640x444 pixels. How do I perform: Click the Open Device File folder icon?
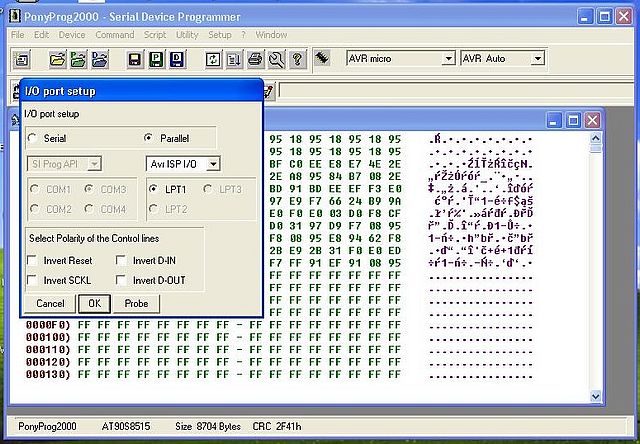pos(58,60)
